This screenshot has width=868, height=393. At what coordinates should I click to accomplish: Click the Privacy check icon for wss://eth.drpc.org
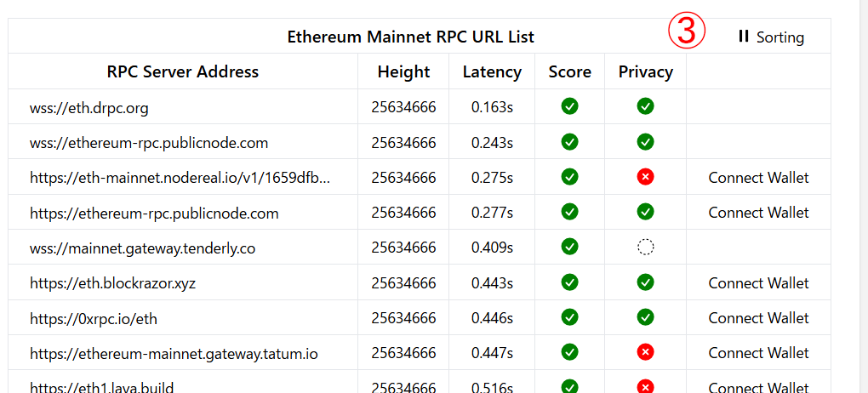click(645, 106)
